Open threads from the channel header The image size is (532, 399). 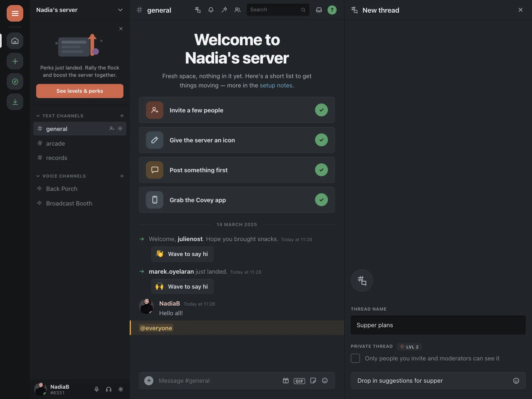click(x=198, y=10)
